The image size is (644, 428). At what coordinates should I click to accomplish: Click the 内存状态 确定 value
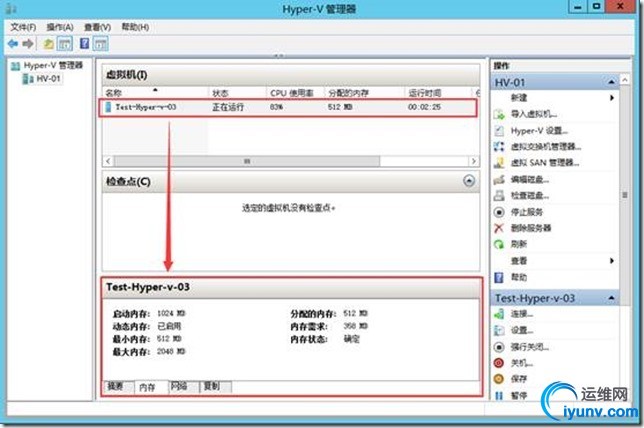(352, 339)
